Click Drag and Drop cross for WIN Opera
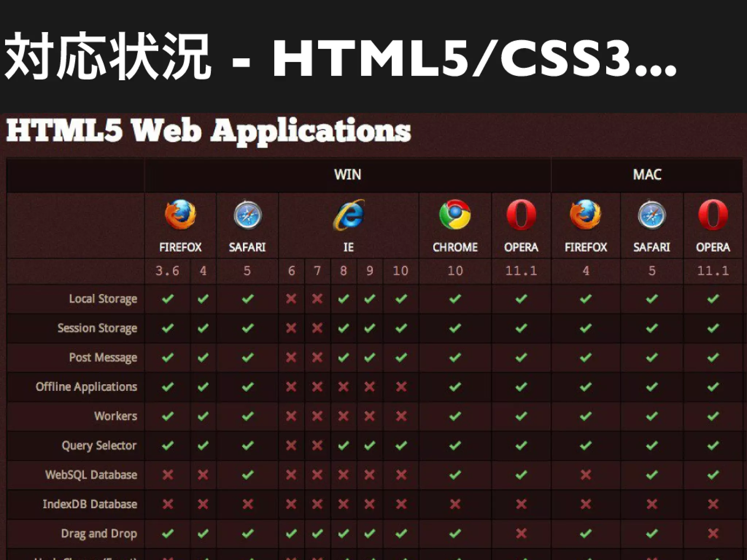Viewport: 747px width, 560px height. coord(521,533)
